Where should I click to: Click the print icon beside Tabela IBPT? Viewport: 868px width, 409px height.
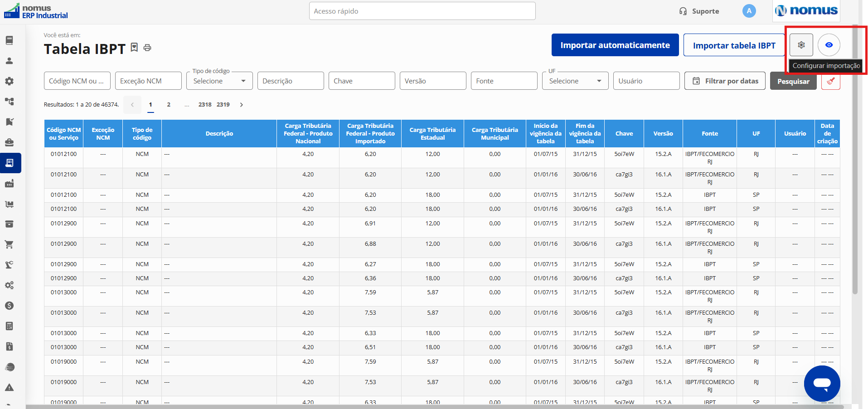(147, 48)
